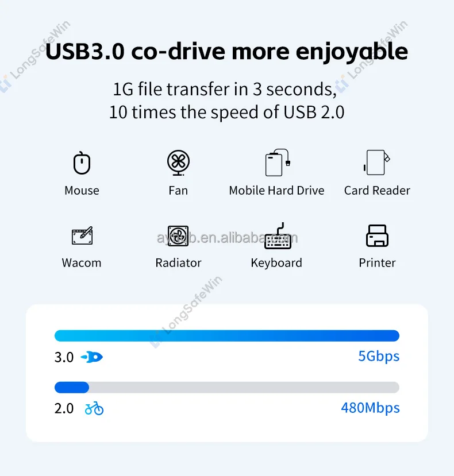Click the 'USB3.0 co-drive more enjoyable' heading

coord(226,52)
